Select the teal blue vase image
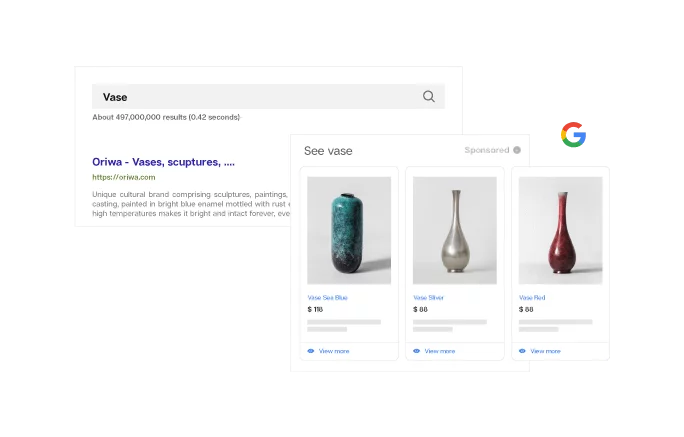Screen dimensions: 684x437 pyautogui.click(x=349, y=230)
